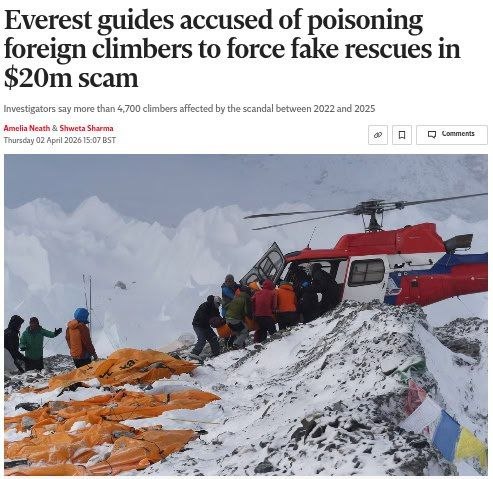Click the person in green jacket
This screenshot has height=479, width=493.
(x=35, y=343)
